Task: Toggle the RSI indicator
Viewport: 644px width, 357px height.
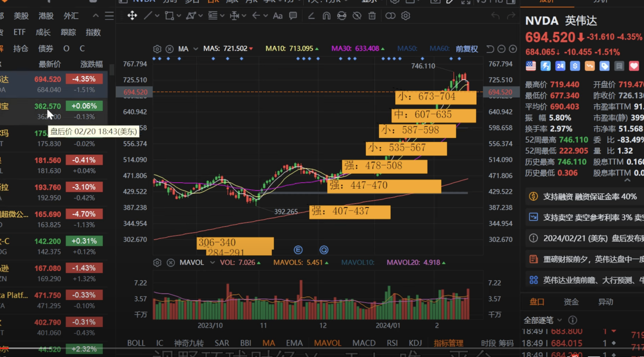Action: tap(392, 343)
